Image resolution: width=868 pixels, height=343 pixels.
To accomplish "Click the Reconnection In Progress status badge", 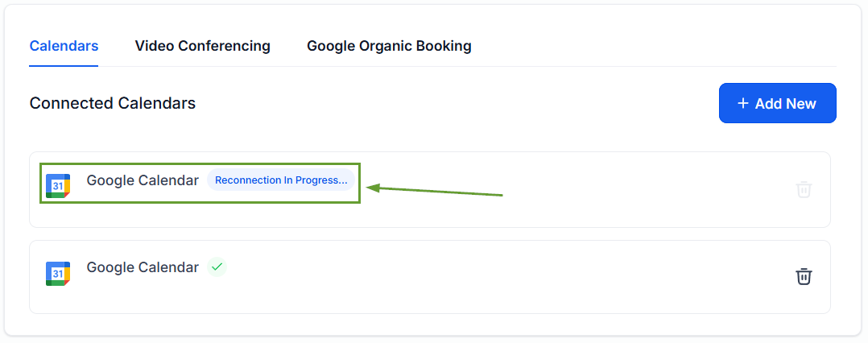I will click(281, 180).
